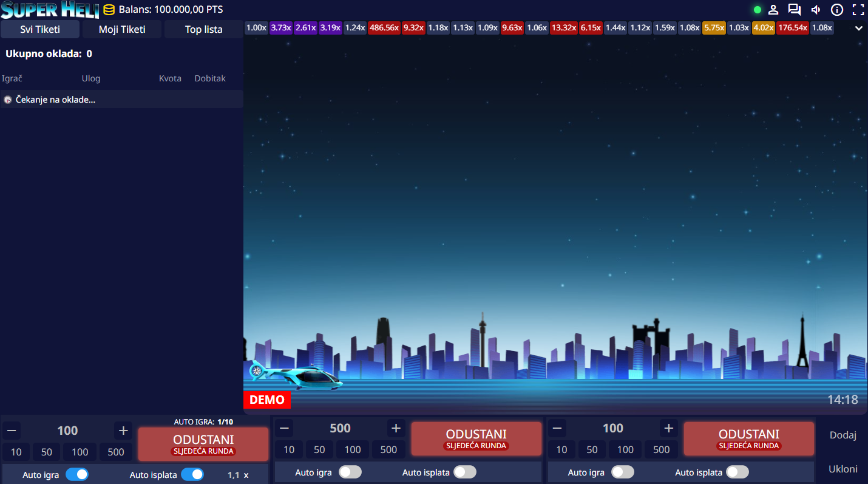Cancel the second panel bet with ODUSTANI
868x484 pixels.
pos(476,438)
